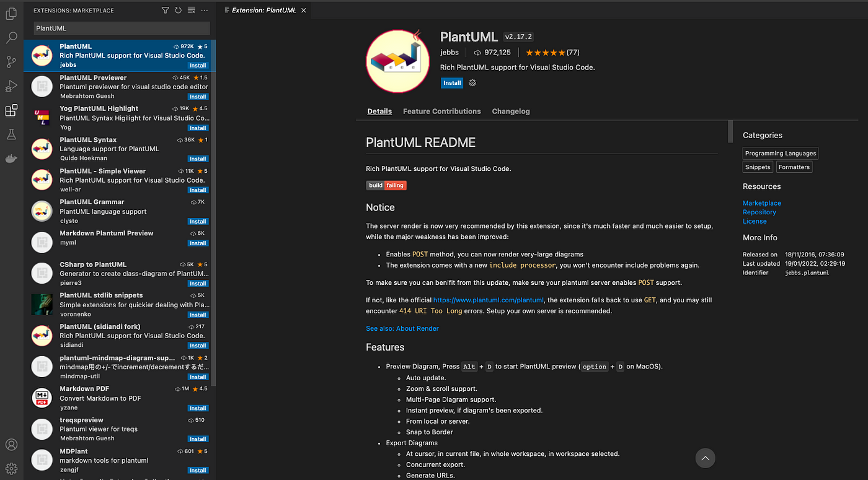Install Yog PlantUML Highlight extension
This screenshot has height=480, width=868.
click(198, 128)
